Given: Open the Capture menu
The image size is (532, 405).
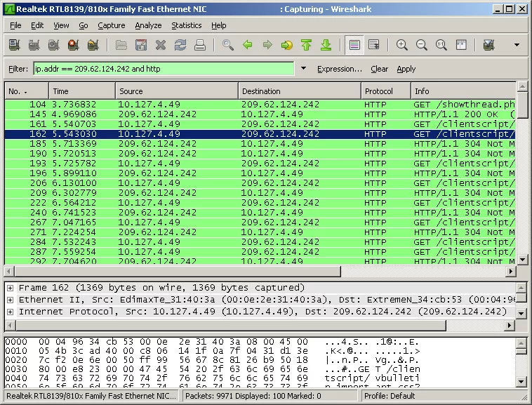Looking at the screenshot, I should coord(112,25).
